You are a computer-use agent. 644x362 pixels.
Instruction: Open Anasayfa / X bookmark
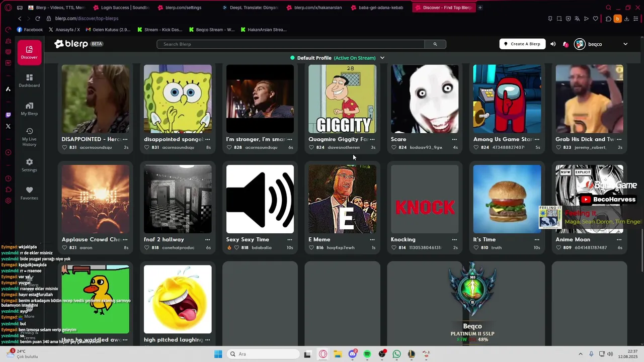pos(64,30)
